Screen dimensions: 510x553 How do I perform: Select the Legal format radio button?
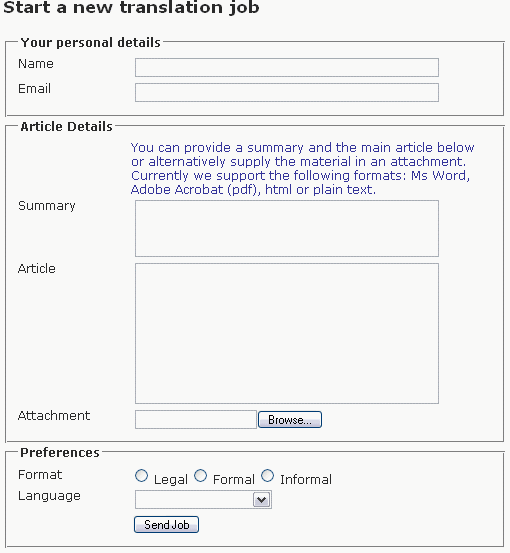click(x=141, y=476)
